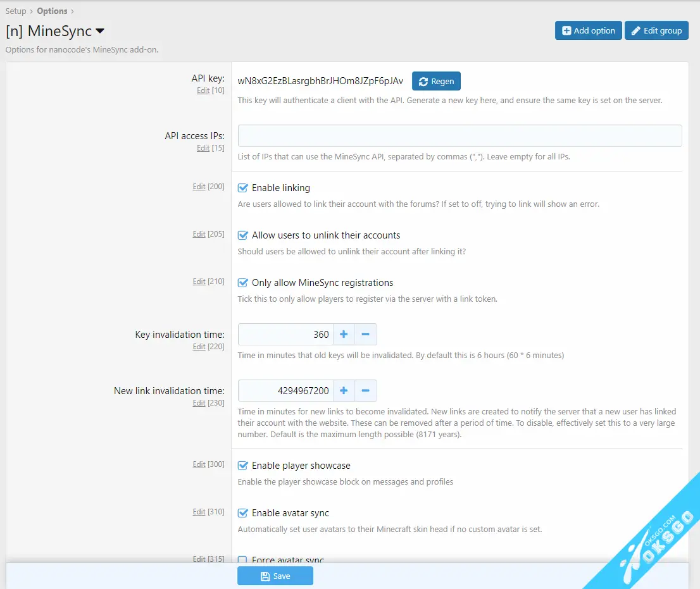This screenshot has height=589, width=700.
Task: Click the Add option button
Action: click(588, 30)
